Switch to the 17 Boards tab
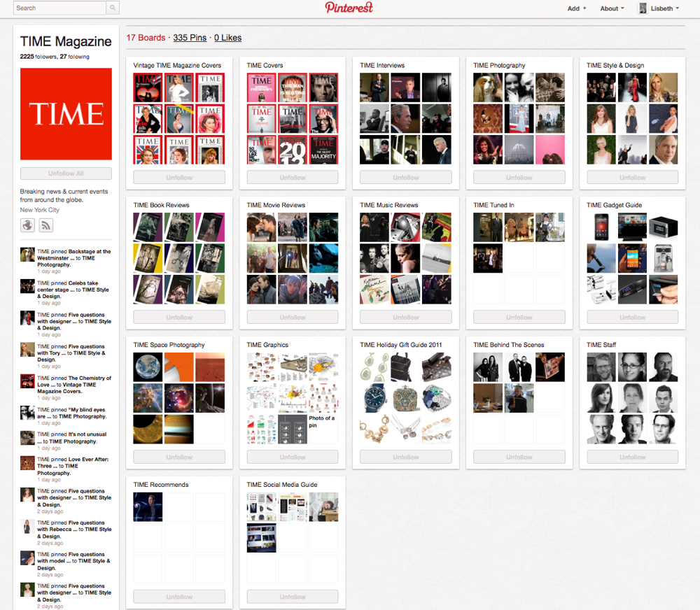 146,38
